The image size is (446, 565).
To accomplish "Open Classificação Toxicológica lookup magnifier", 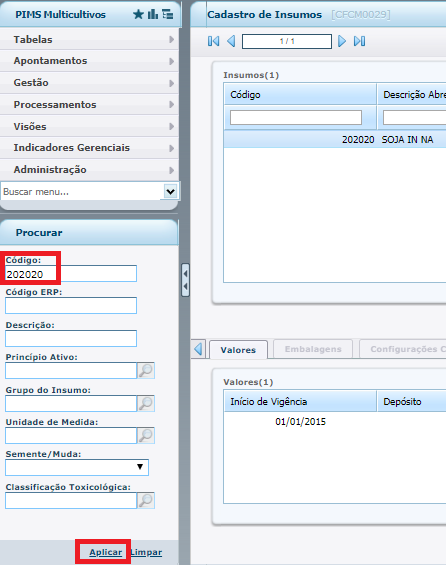I will [x=146, y=501].
